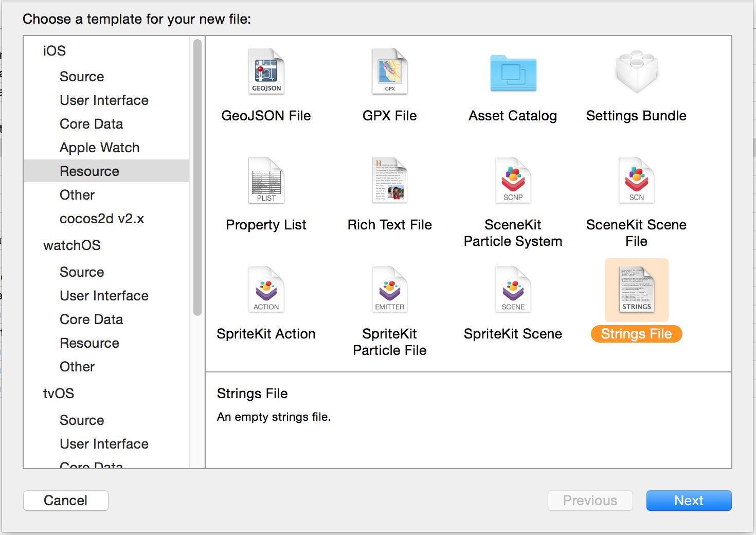Select the watchOS Other category
Image resolution: width=756 pixels, height=535 pixels.
[77, 367]
